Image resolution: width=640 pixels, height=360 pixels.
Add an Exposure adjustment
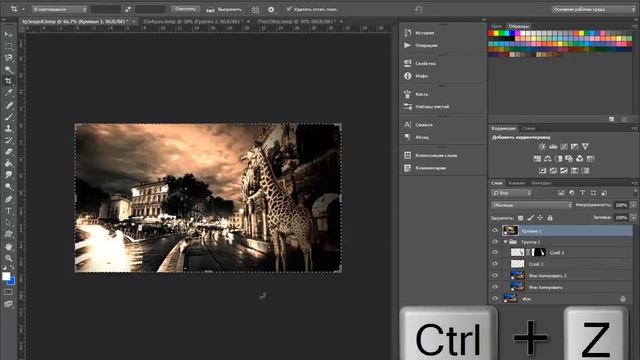pyautogui.click(x=574, y=146)
